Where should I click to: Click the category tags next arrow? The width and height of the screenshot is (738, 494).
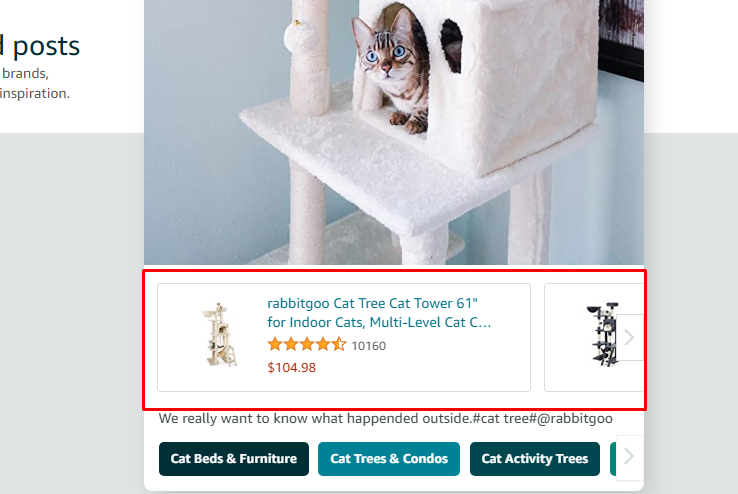(630, 456)
